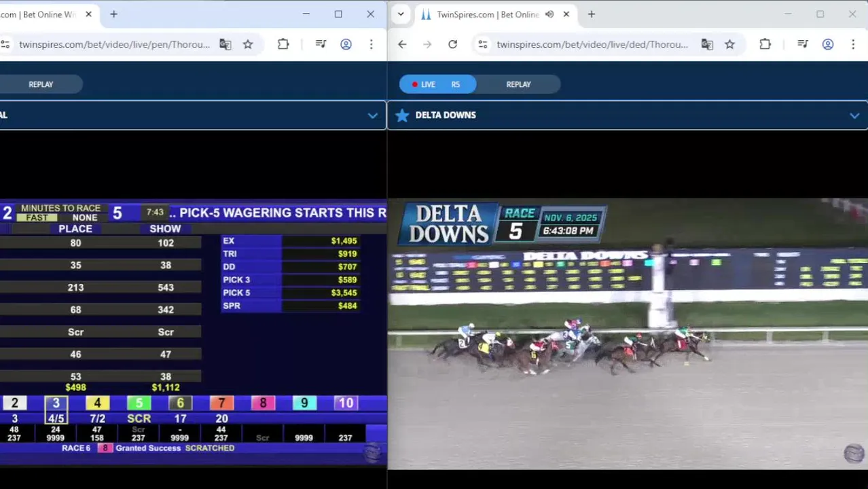Open Chrome menu in left window
868x489 pixels.
[371, 45]
